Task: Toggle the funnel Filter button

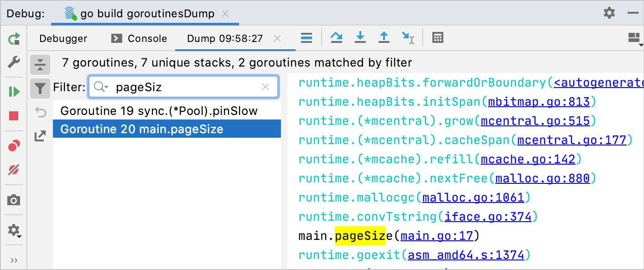Action: pos(40,87)
